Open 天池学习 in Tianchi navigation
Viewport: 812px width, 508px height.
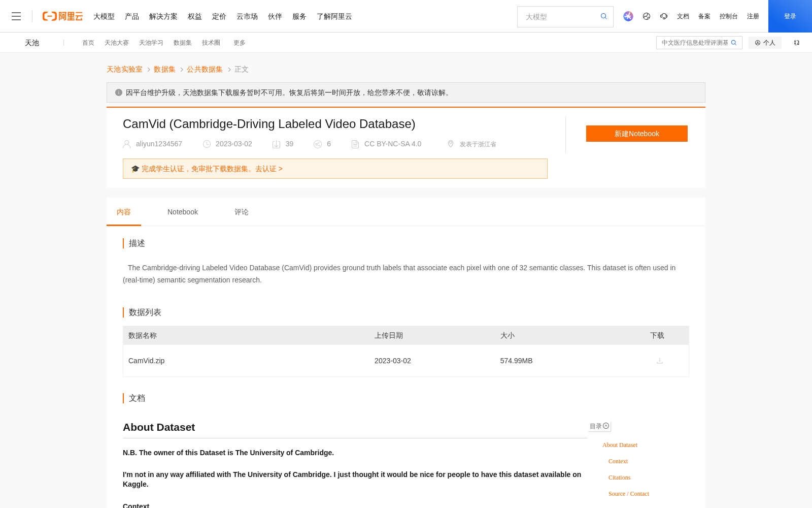click(151, 43)
